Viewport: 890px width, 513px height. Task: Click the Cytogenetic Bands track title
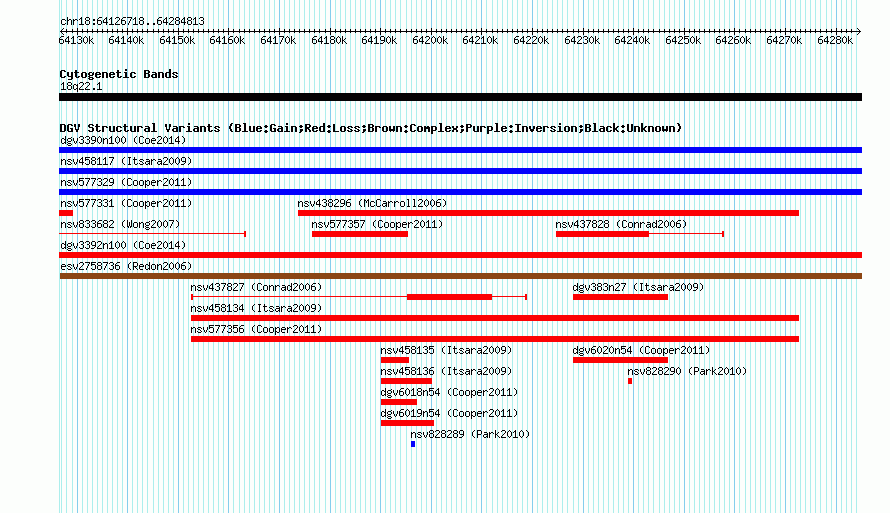(119, 74)
